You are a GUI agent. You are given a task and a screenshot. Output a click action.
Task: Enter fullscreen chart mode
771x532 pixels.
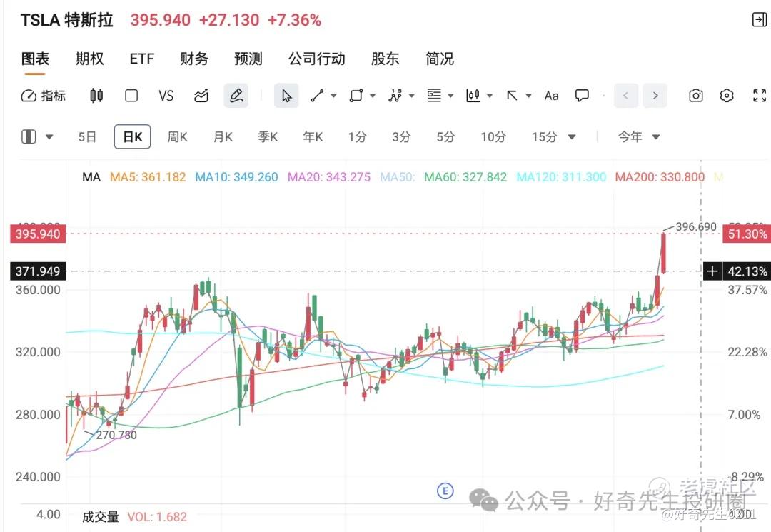coord(760,96)
